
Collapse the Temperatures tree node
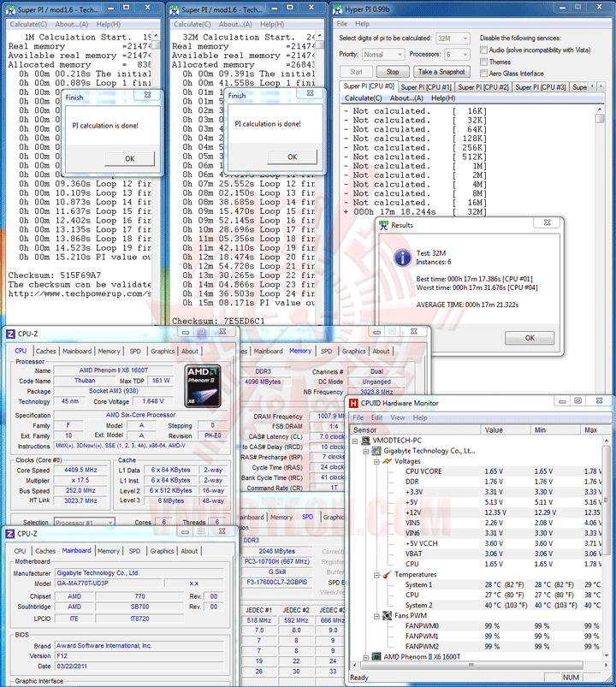376,575
